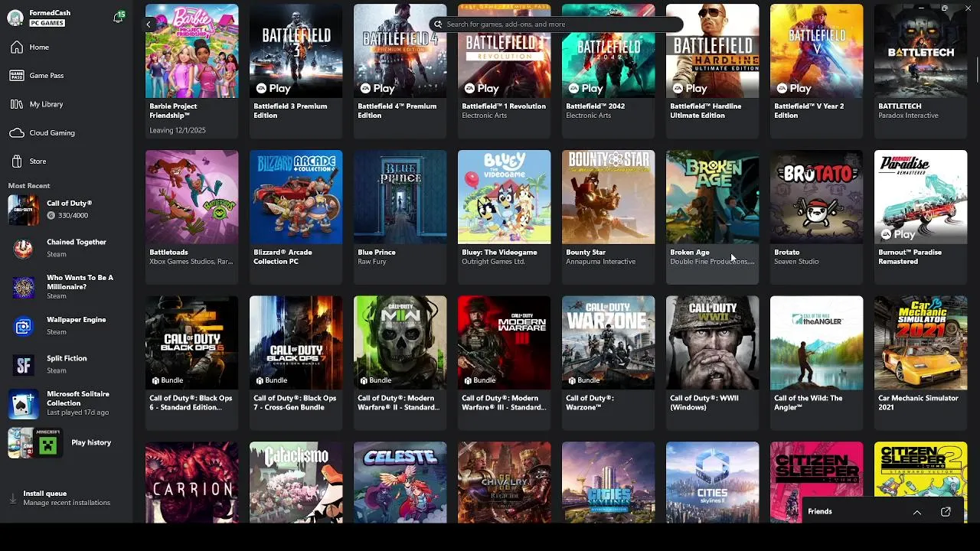Open Bounty Star game cover
Image resolution: width=980 pixels, height=551 pixels.
(608, 197)
